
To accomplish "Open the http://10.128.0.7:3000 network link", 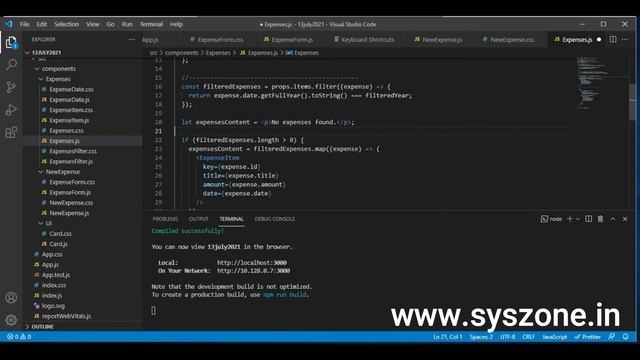I will coord(253,271).
